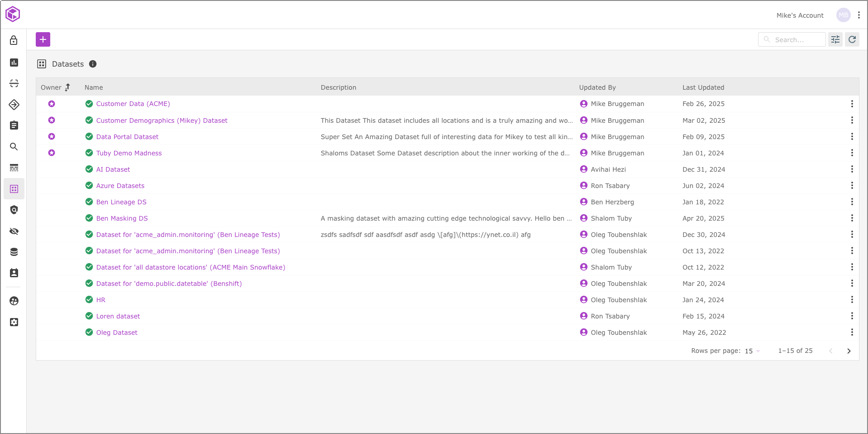Open the account three-dot menu in header
This screenshot has height=434, width=868.
coord(858,15)
